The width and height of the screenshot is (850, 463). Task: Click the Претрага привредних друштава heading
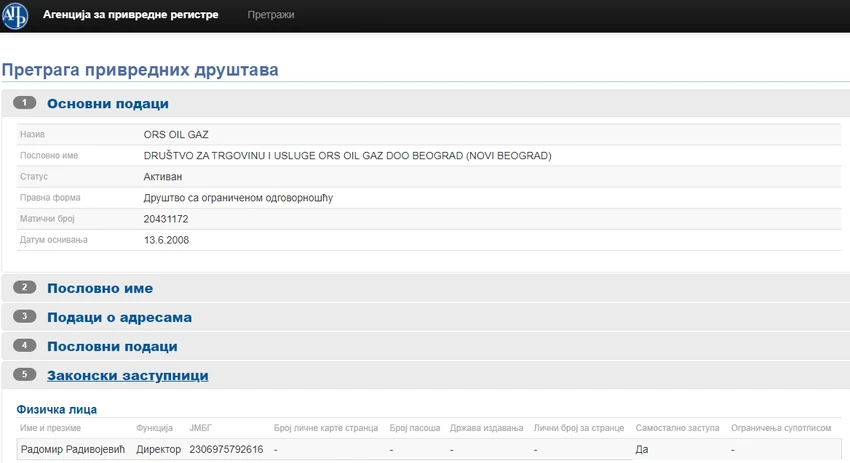pyautogui.click(x=140, y=70)
